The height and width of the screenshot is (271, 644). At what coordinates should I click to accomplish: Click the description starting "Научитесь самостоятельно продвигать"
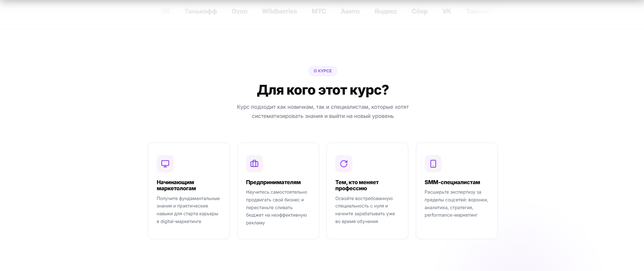pos(276,207)
